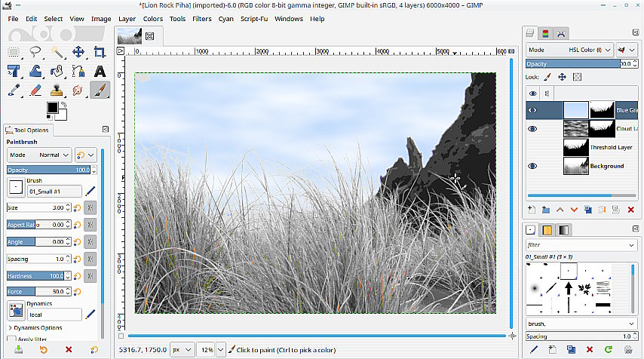Open the px units dropdown
Image resolution: width=644 pixels, height=359 pixels.
coord(182,349)
